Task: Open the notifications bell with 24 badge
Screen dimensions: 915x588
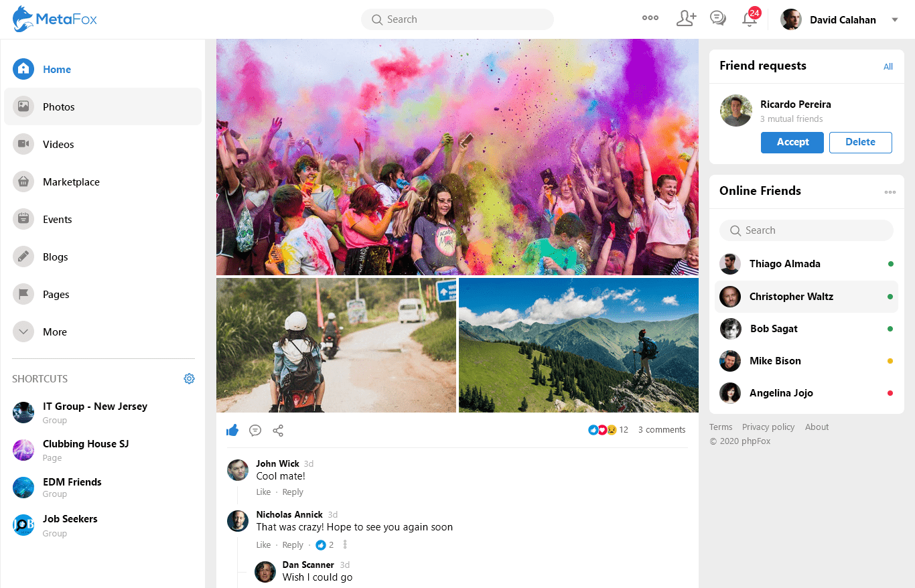Action: (x=750, y=19)
